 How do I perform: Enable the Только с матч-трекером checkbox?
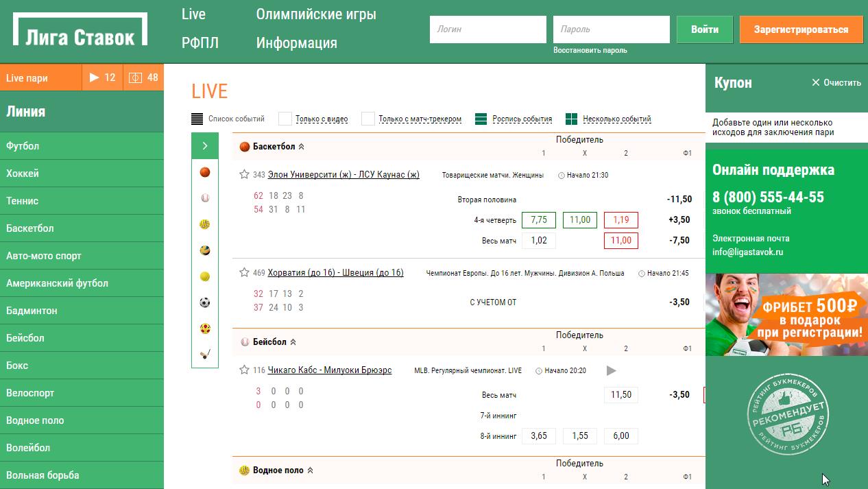point(368,119)
